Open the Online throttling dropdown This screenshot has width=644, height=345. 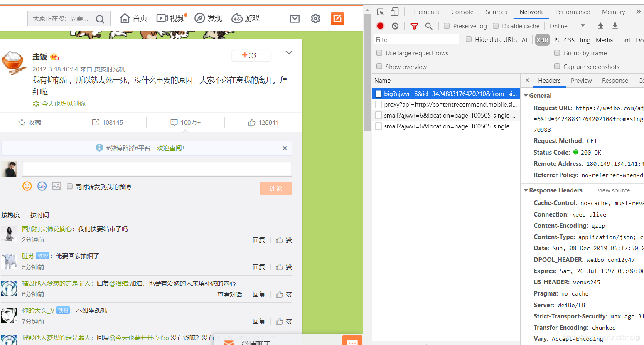pyautogui.click(x=567, y=26)
